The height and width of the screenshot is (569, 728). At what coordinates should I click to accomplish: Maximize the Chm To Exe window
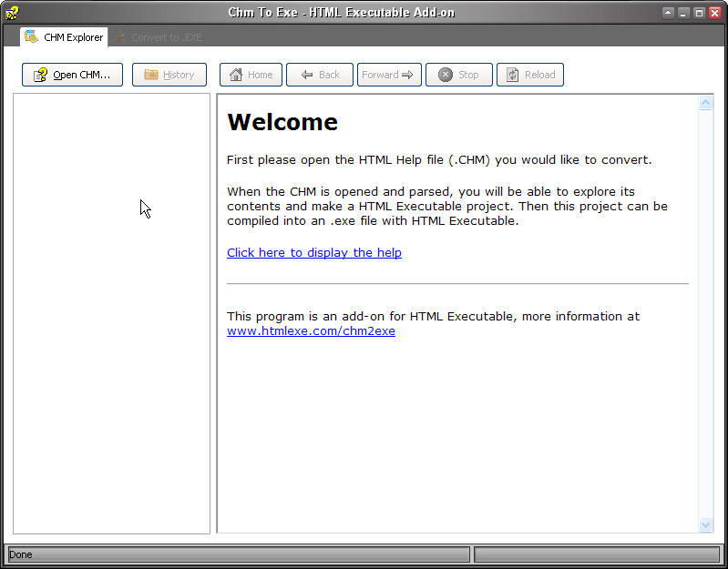pos(699,13)
